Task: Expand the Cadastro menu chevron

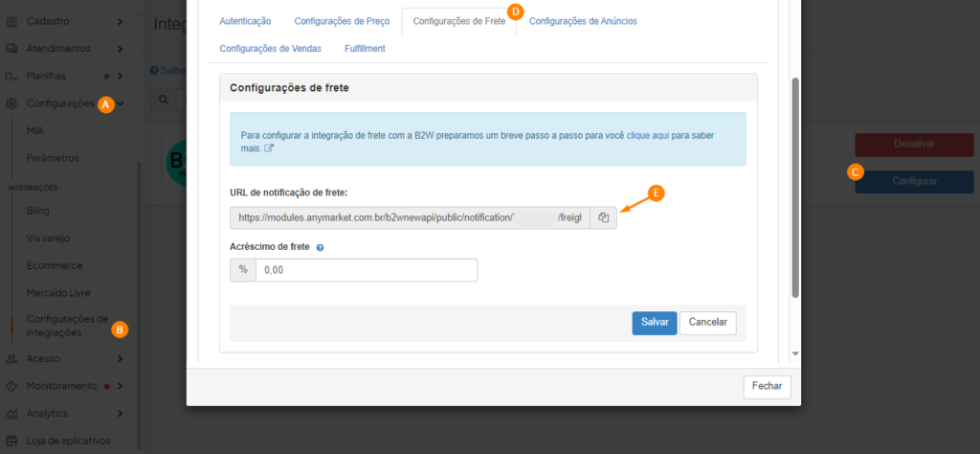Action: pos(120,22)
